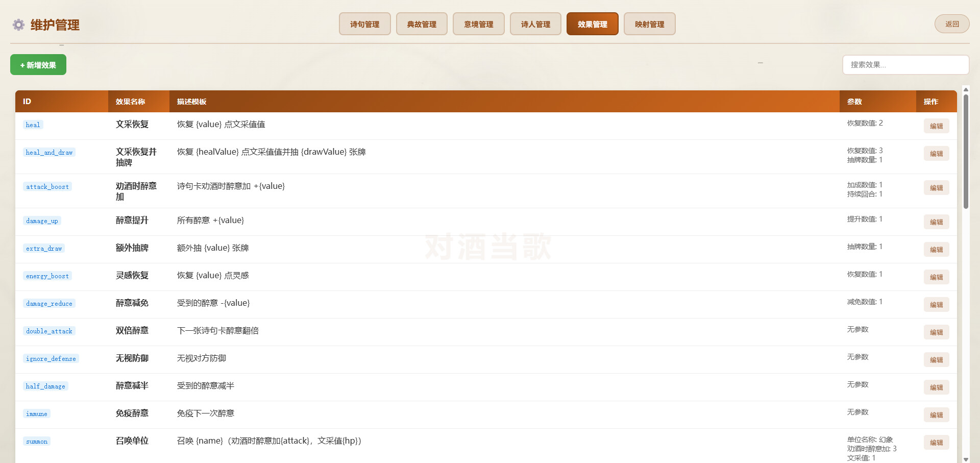Open the 意境管理 tab
Image resolution: width=980 pixels, height=463 pixels.
pyautogui.click(x=478, y=24)
